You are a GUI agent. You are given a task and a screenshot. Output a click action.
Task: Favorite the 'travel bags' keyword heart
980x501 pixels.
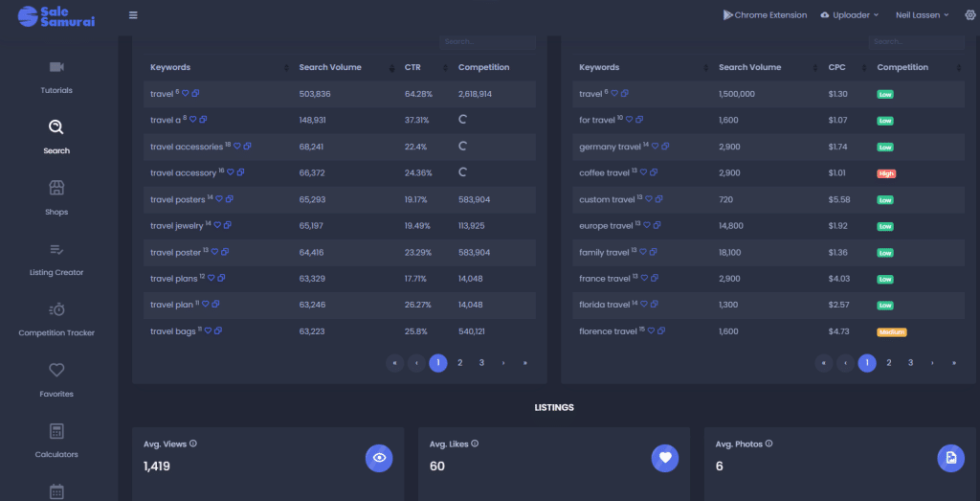(x=209, y=331)
